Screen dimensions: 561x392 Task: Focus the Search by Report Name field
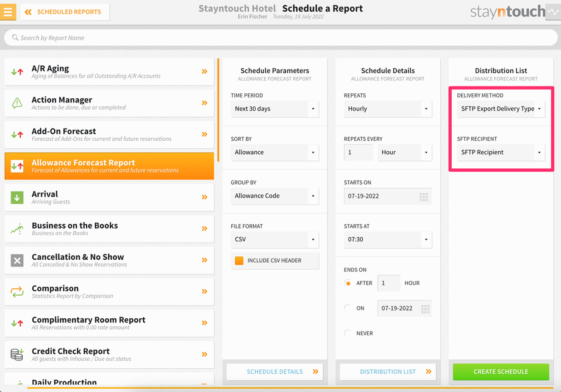point(281,38)
